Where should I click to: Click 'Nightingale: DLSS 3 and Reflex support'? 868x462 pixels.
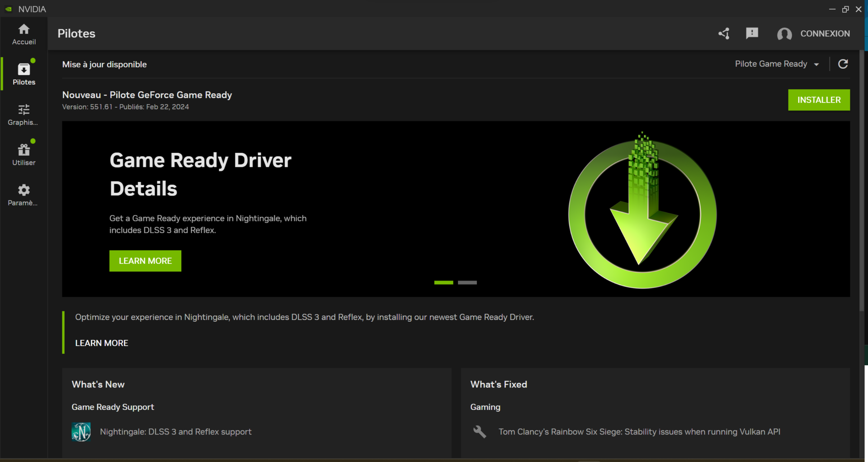[176, 432]
